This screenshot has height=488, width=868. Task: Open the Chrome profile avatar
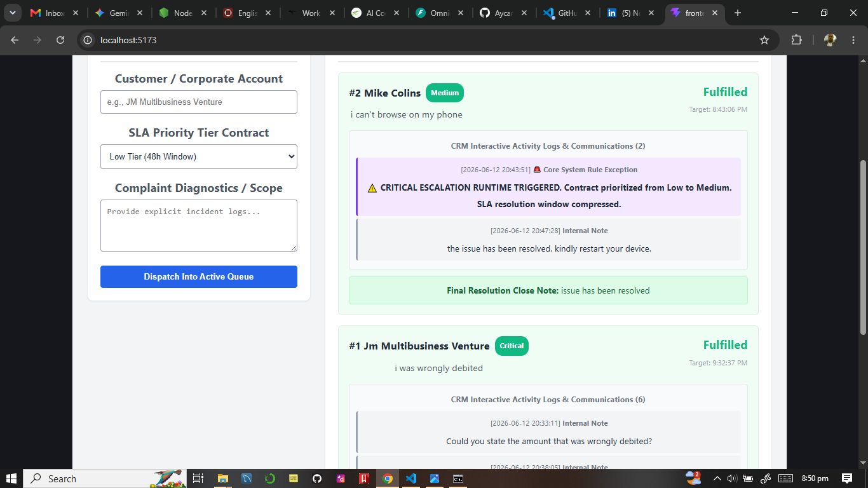click(x=830, y=40)
